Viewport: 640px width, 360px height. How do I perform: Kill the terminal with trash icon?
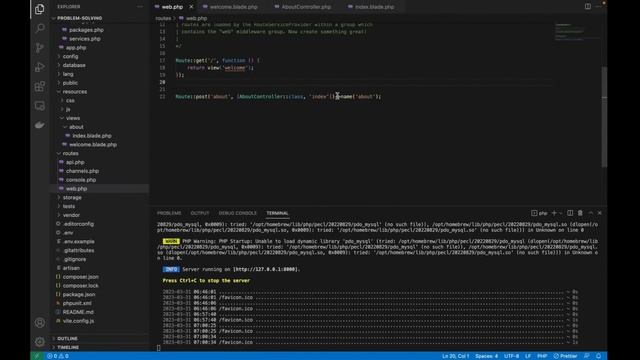click(580, 213)
